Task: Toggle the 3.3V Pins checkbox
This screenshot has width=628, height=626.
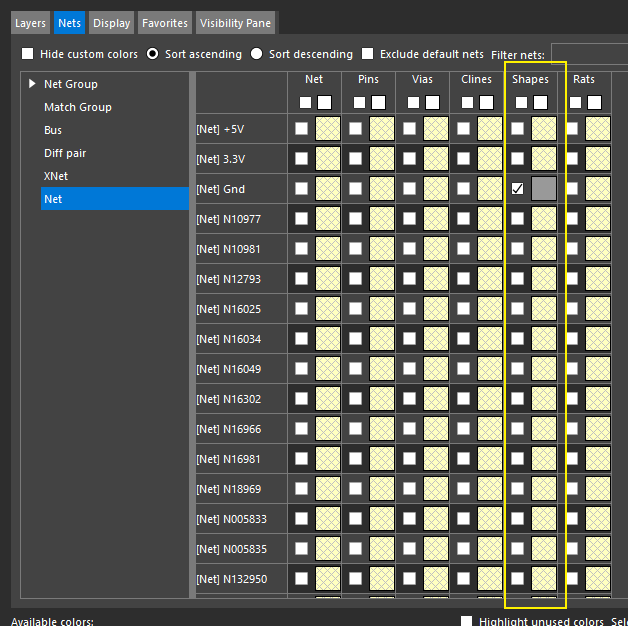Action: [x=355, y=159]
